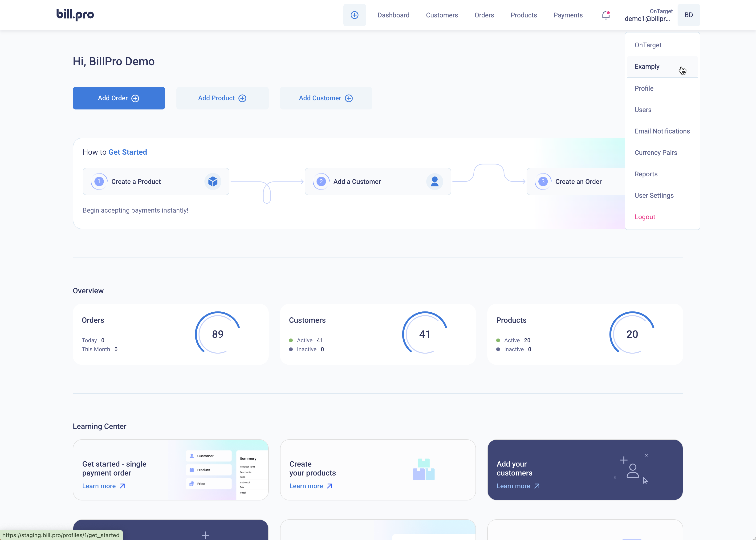The height and width of the screenshot is (540, 756).
Task: Click the plus icon inside Add Order button
Action: click(135, 98)
